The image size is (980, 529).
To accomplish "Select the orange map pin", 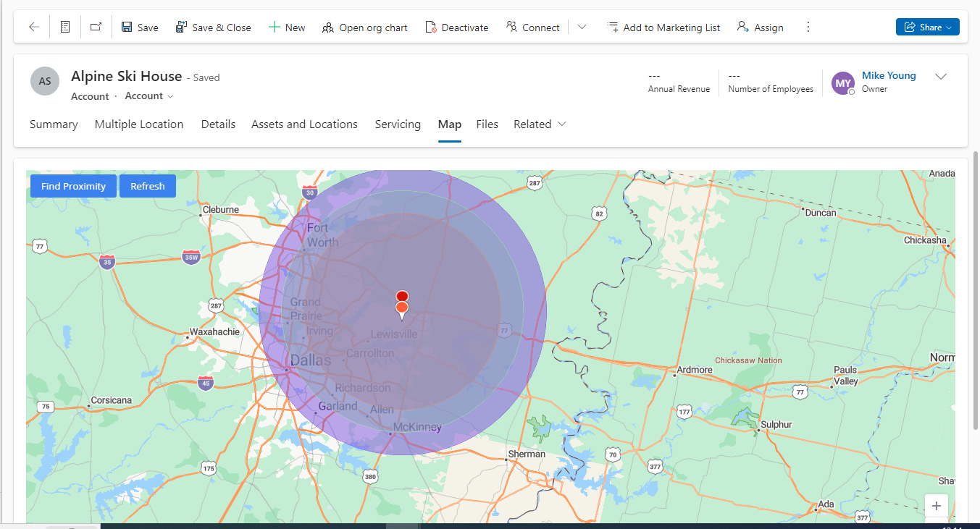I will pyautogui.click(x=402, y=310).
